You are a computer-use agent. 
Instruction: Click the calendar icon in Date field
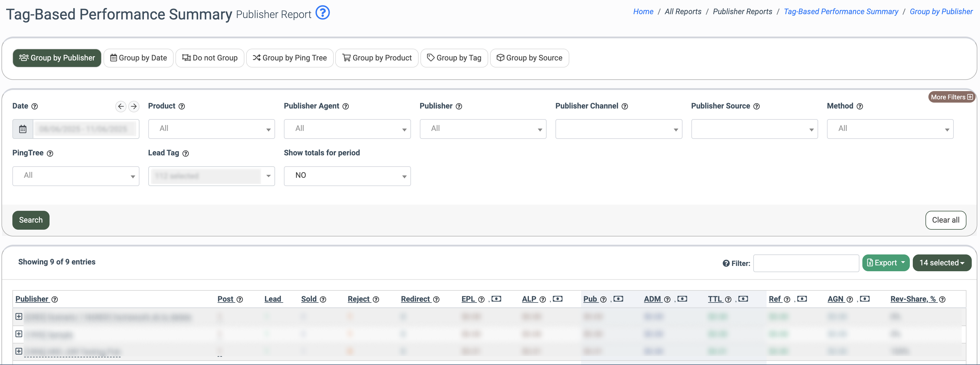(x=23, y=129)
